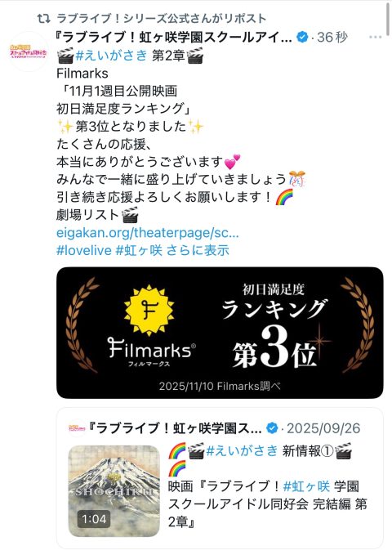Screen dimensions: 392x555
Task: Click the repost arrows icon at top
Action: 44,19
